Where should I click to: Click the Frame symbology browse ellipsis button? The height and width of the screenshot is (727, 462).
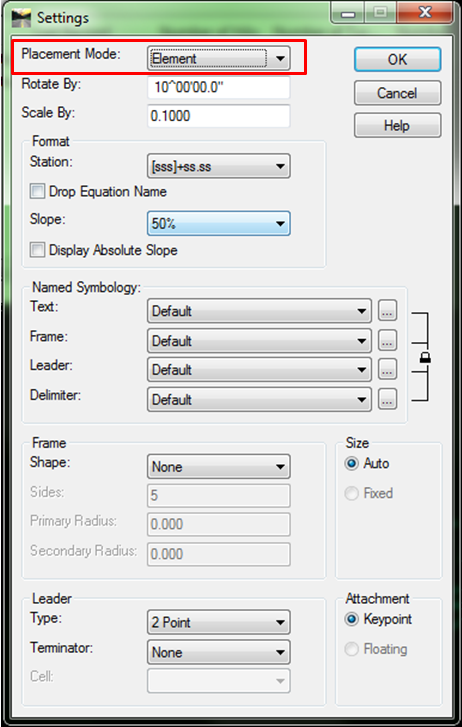point(388,340)
